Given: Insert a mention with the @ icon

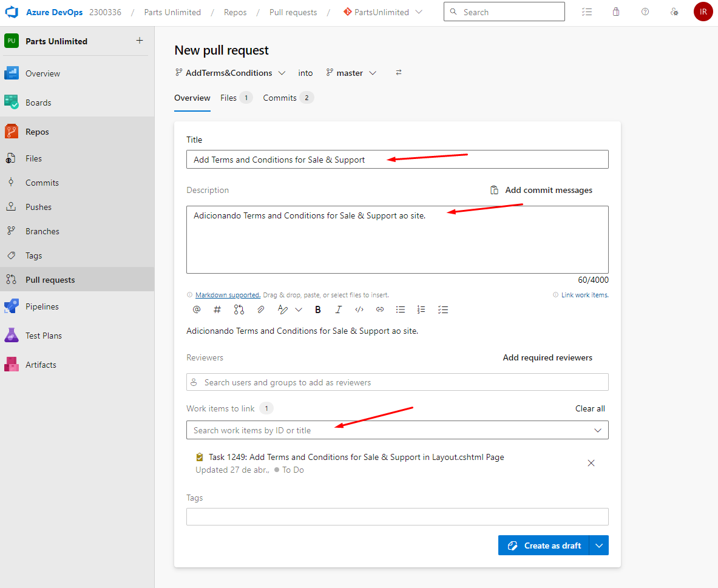Looking at the screenshot, I should pos(197,309).
